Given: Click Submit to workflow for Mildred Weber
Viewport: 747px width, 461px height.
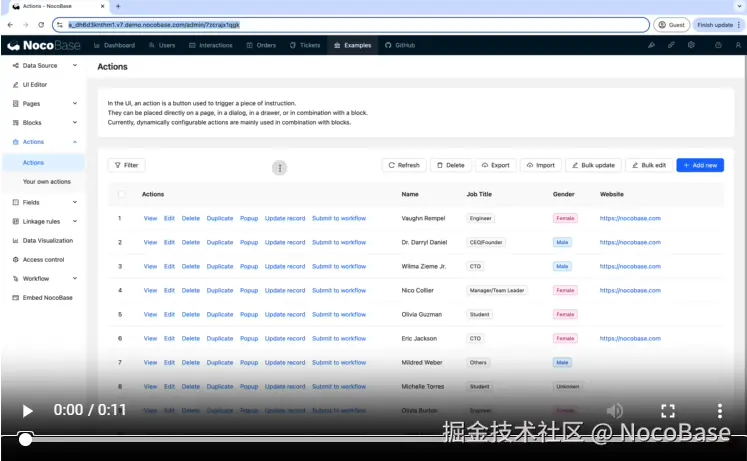Looking at the screenshot, I should point(339,362).
